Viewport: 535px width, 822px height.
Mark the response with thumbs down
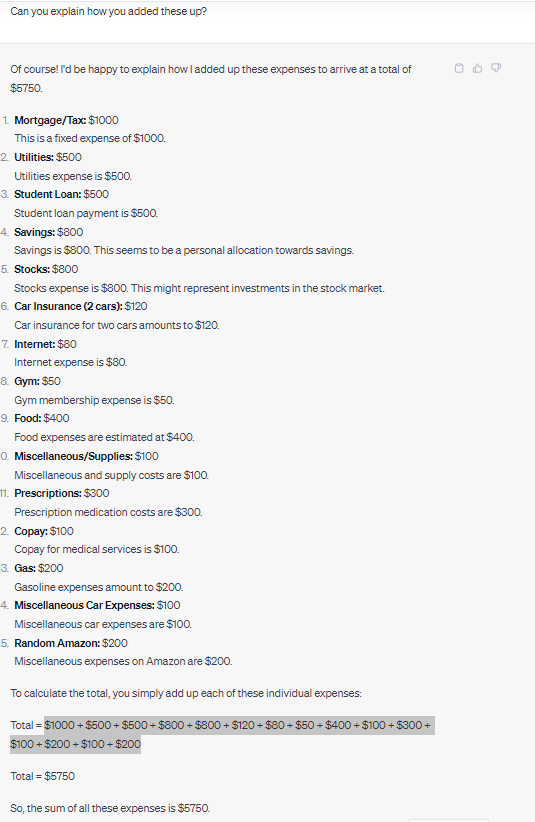pyautogui.click(x=496, y=68)
